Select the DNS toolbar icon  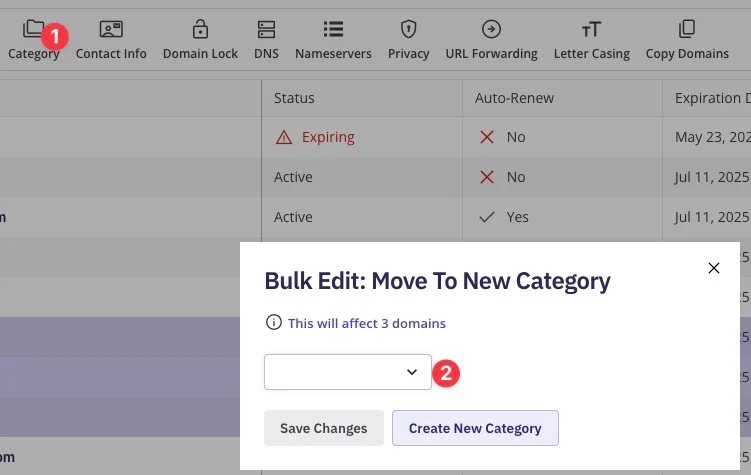(266, 29)
